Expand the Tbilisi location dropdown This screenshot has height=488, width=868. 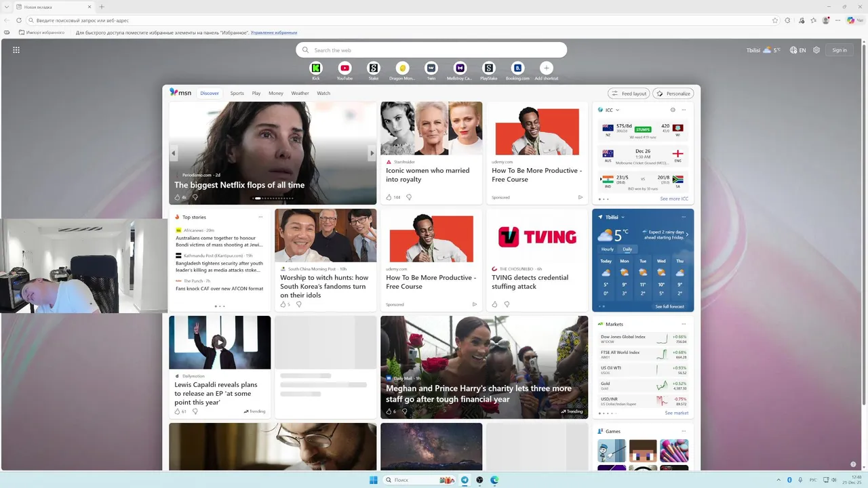(623, 217)
